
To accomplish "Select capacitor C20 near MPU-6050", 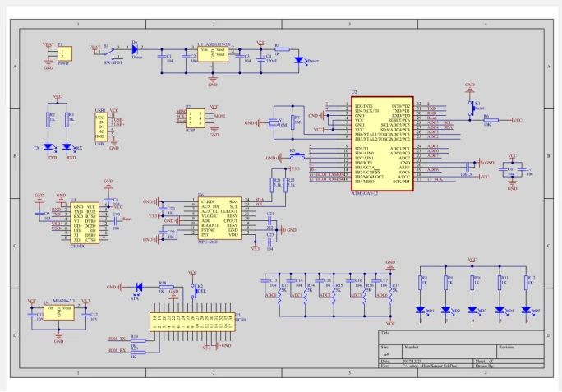I will coord(163,209).
